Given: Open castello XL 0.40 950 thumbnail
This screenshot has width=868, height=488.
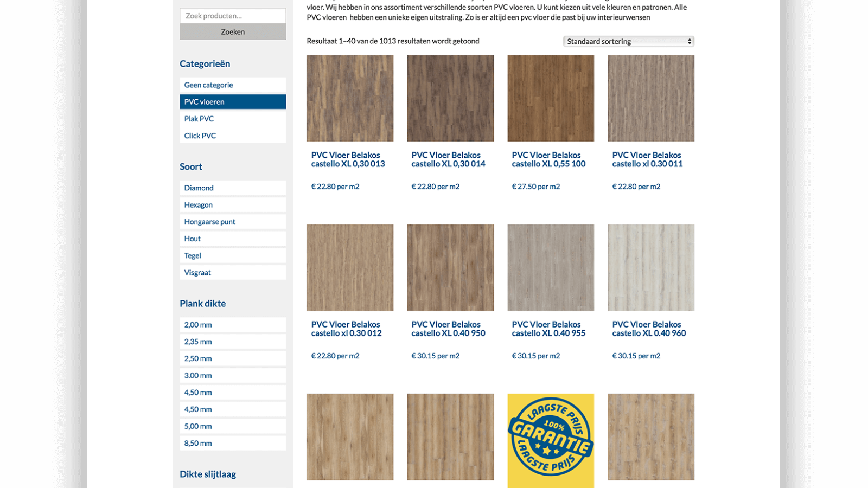Looking at the screenshot, I should 450,267.
